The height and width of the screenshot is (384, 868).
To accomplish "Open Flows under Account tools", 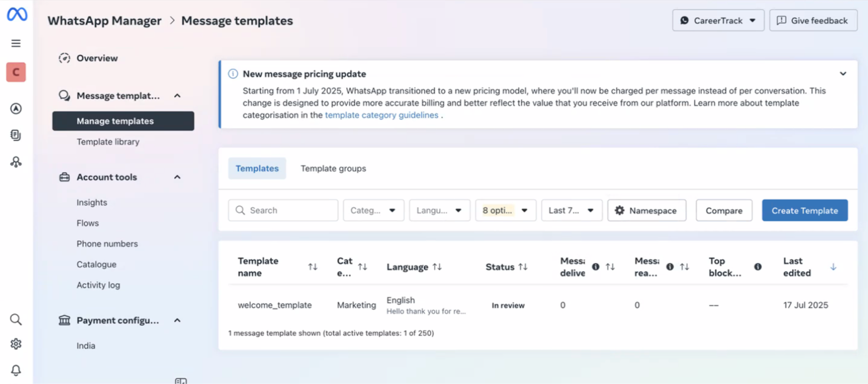I will [x=87, y=223].
